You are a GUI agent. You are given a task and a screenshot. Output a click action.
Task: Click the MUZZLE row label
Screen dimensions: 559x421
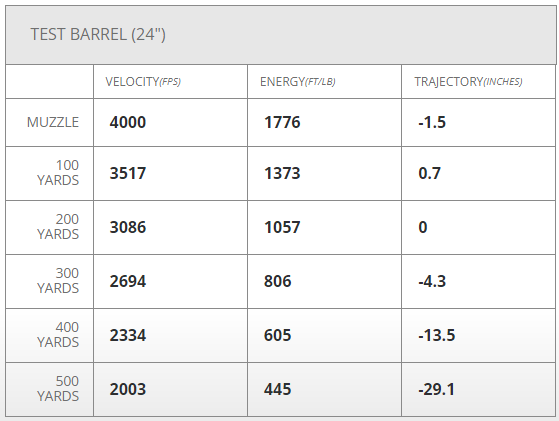(53, 122)
